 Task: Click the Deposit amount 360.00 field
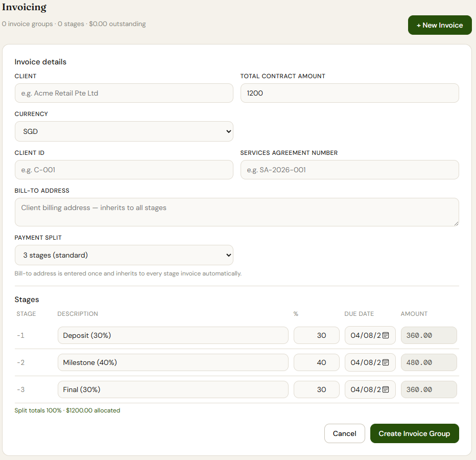click(x=429, y=335)
